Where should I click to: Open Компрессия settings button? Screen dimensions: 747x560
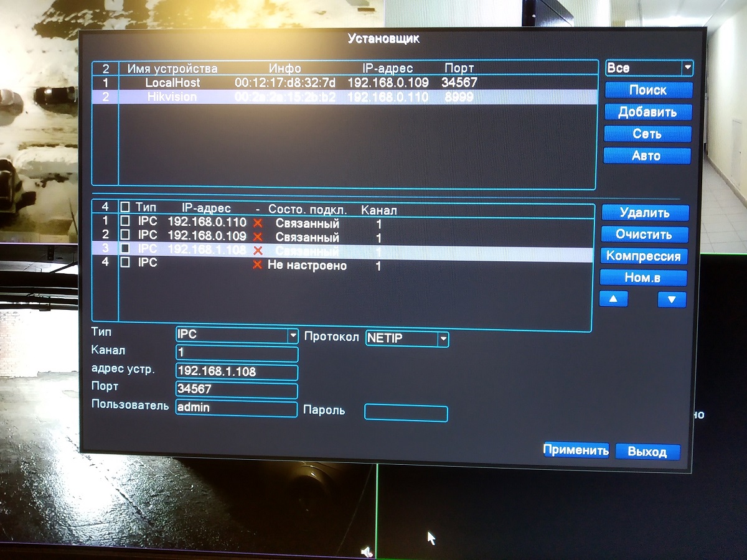643,256
